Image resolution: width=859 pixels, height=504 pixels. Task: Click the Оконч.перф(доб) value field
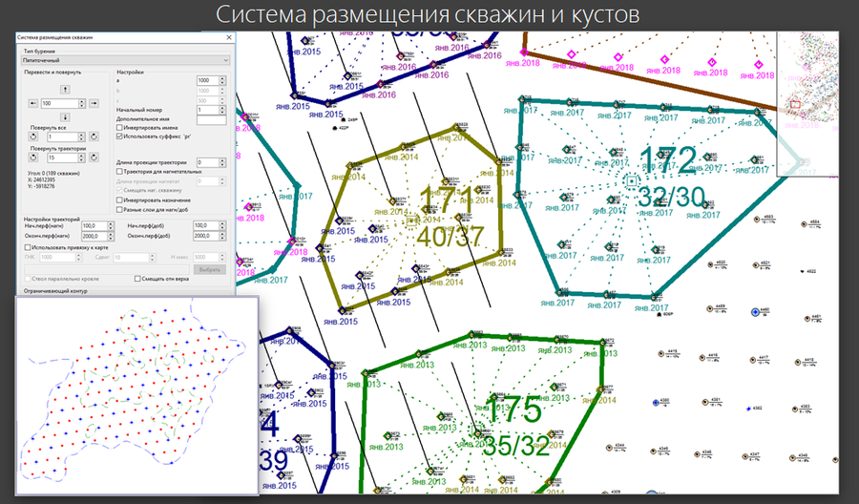tap(206, 236)
